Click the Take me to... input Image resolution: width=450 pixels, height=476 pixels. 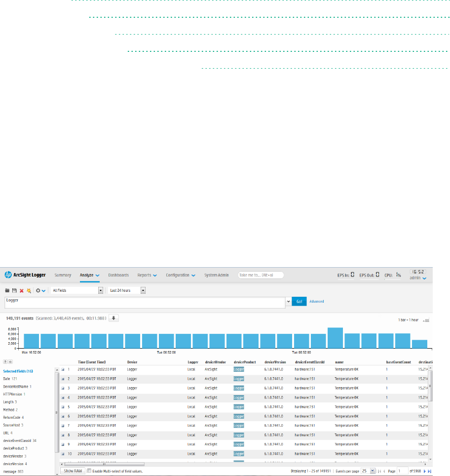(x=261, y=275)
